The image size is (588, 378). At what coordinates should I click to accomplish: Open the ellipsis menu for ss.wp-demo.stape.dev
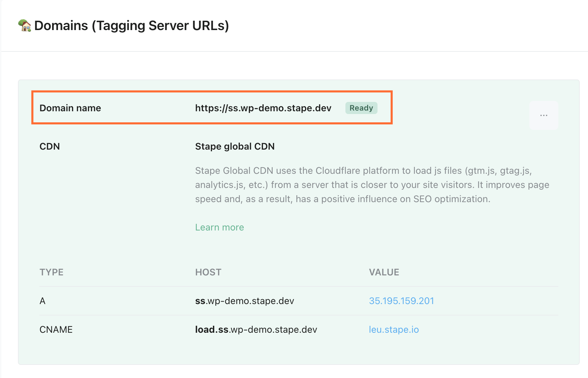(543, 115)
